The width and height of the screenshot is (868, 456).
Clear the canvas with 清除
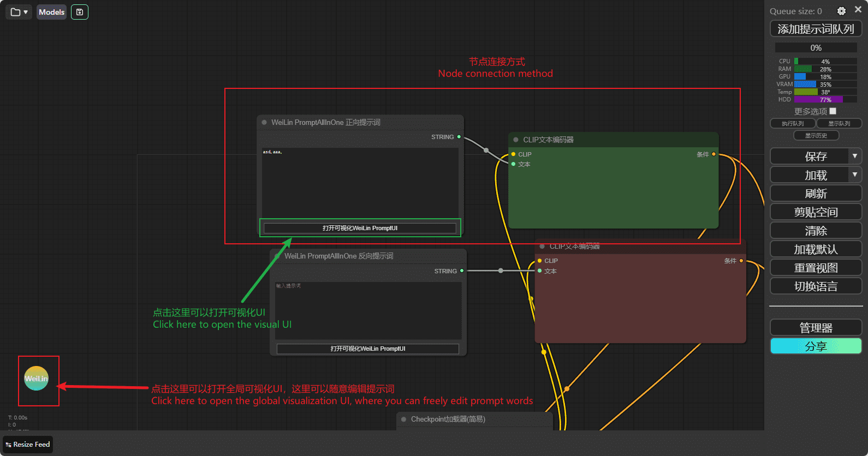[816, 230]
